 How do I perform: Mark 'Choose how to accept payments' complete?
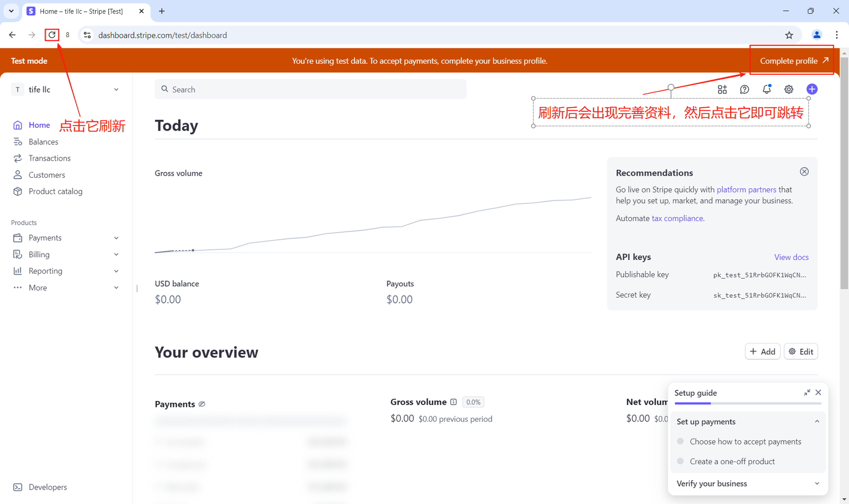pyautogui.click(x=681, y=441)
